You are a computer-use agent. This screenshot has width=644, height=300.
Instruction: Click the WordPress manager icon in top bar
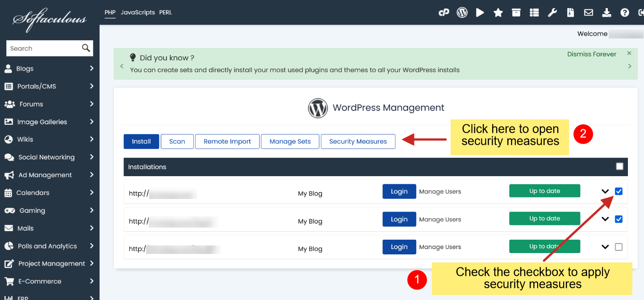click(462, 13)
